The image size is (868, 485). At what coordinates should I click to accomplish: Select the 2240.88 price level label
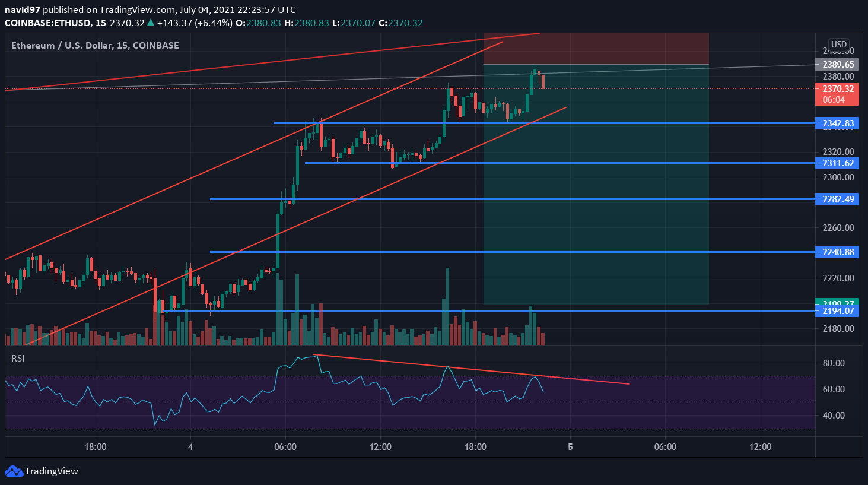click(x=838, y=252)
